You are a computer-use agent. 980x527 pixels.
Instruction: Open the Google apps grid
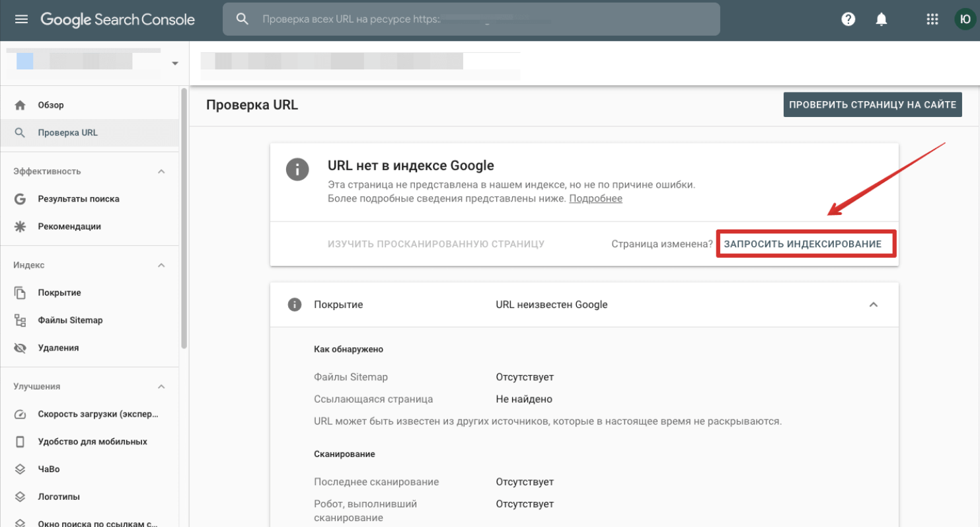point(932,19)
